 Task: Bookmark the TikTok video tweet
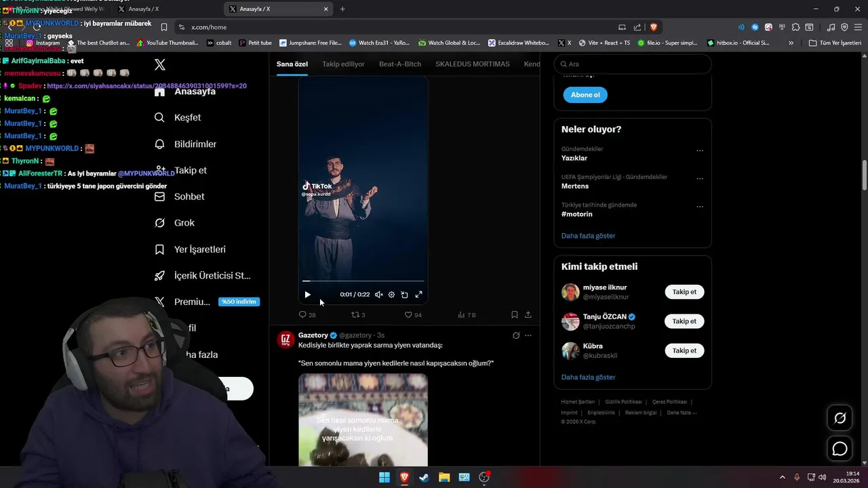(515, 314)
